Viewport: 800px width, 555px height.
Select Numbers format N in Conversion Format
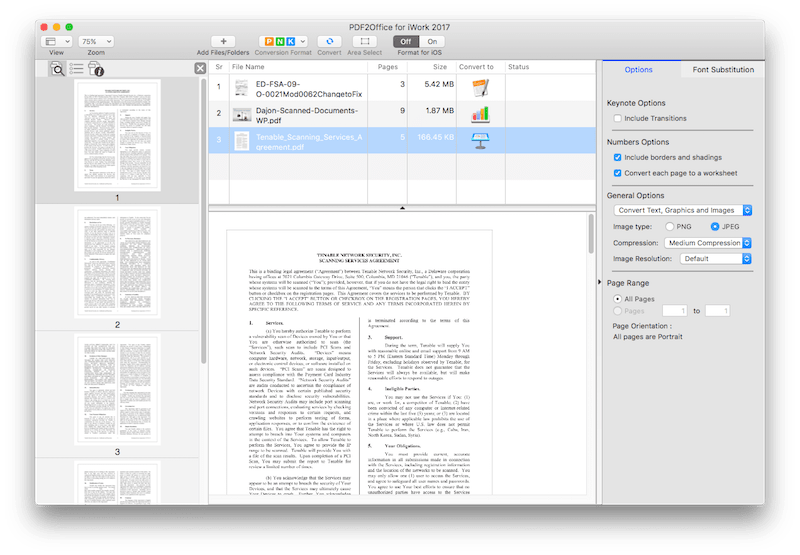(280, 41)
